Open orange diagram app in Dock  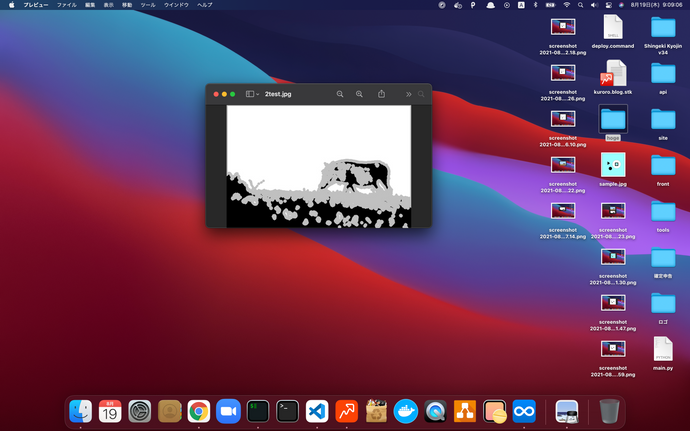465,411
